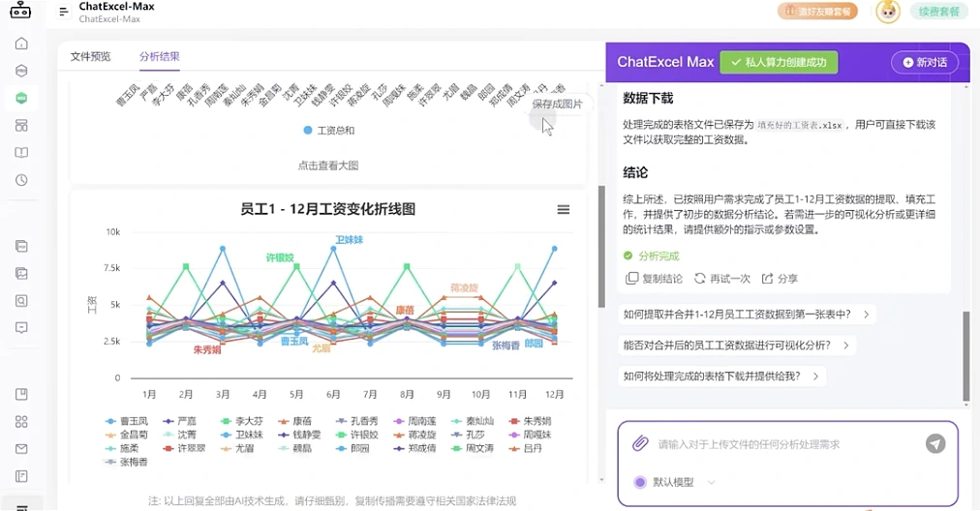The image size is (980, 511).
Task: Click the user avatar icon
Action: tap(887, 12)
